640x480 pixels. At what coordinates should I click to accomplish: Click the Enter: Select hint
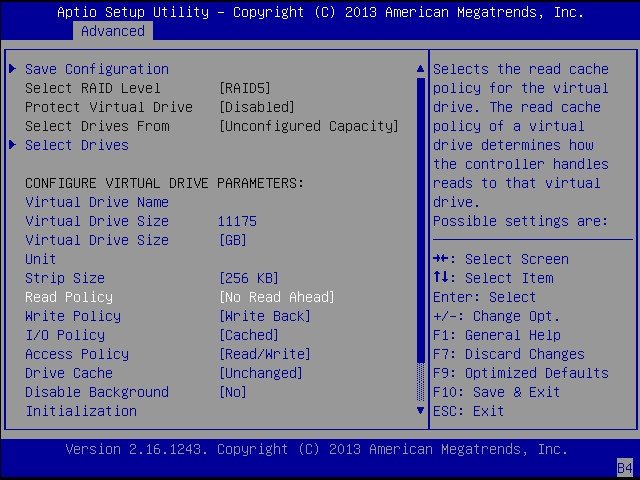(x=484, y=297)
